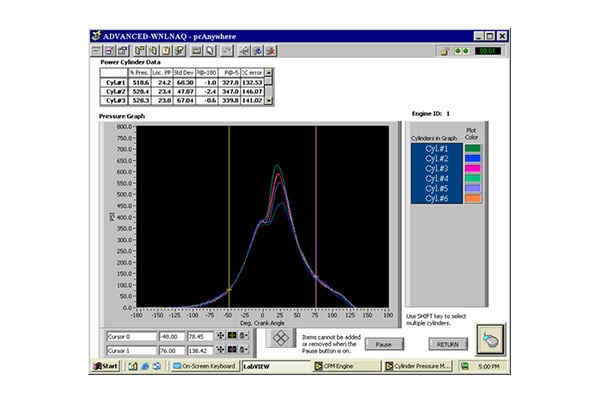The image size is (600, 400).
Task: Open the Internet Explorer quick launch icon
Action: click(x=145, y=366)
